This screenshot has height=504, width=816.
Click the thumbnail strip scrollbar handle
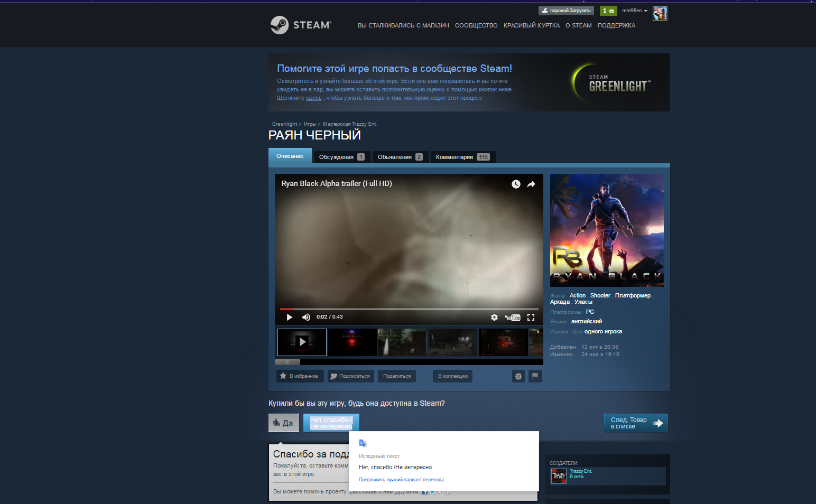click(288, 362)
